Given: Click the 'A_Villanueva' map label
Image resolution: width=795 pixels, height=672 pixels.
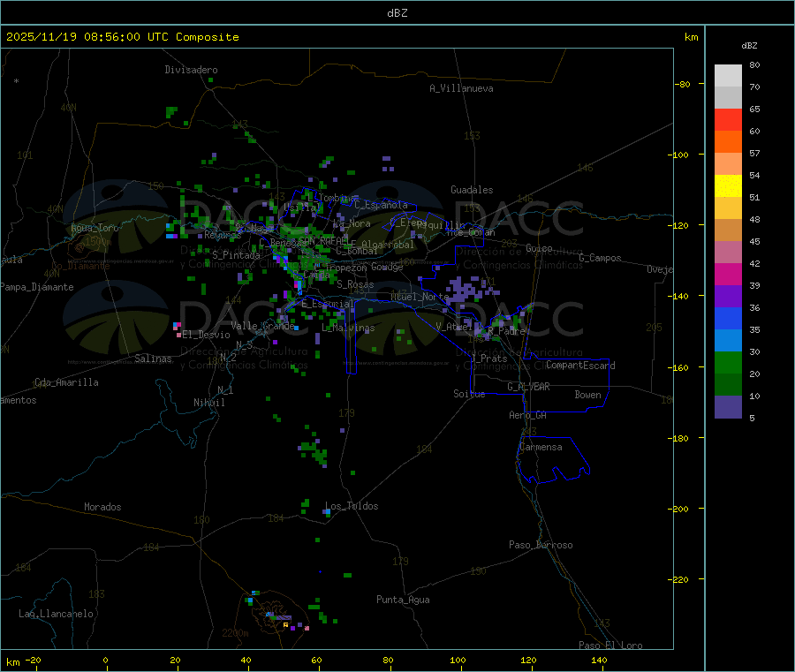Looking at the screenshot, I should tap(461, 88).
